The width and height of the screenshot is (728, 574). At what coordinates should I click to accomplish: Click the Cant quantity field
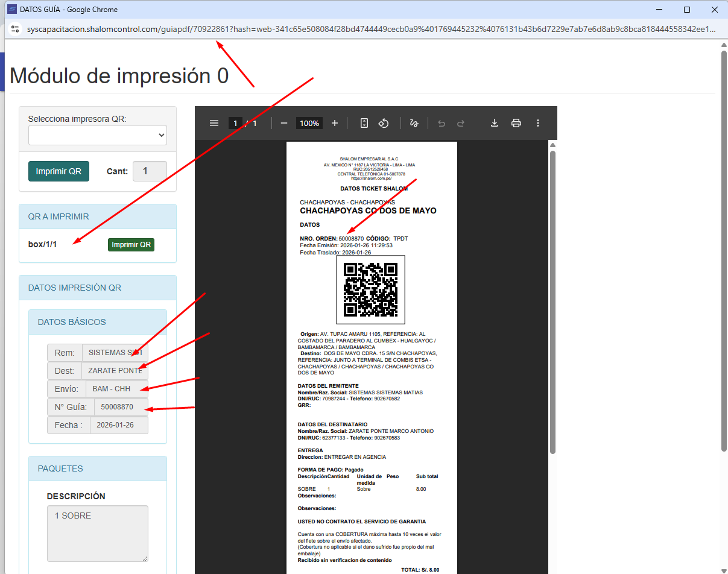point(149,171)
